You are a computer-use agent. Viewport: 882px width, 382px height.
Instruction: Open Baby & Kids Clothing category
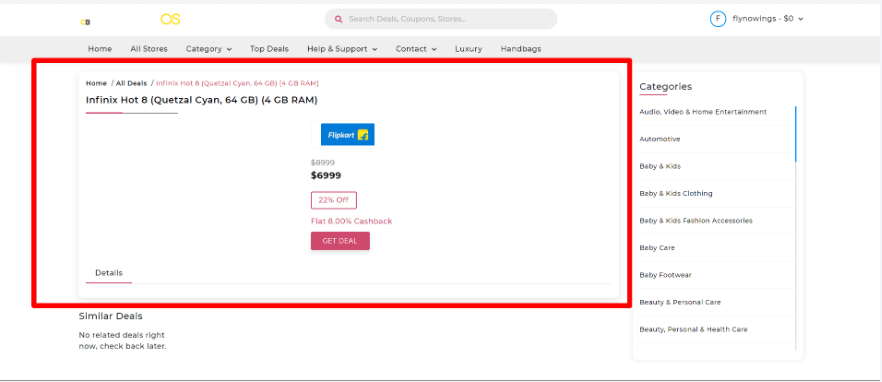676,194
